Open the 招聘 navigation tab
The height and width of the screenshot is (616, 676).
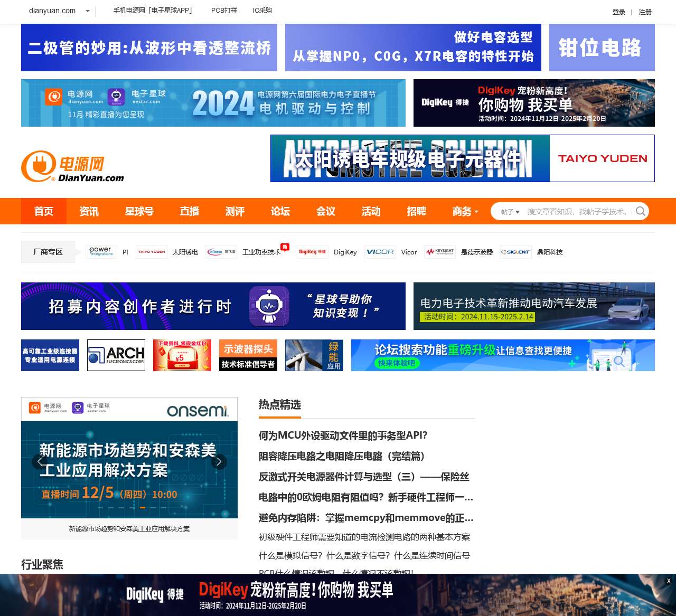[417, 211]
